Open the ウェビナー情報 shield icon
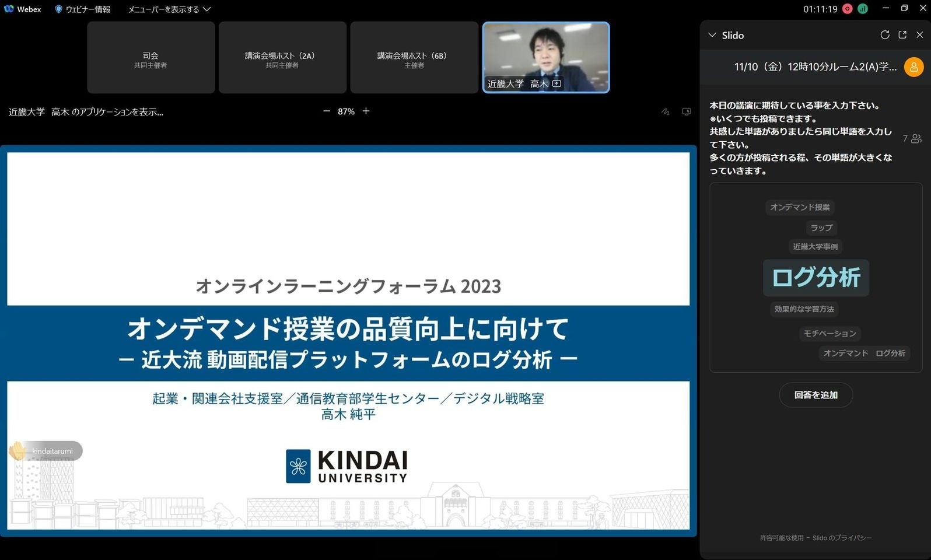Image resolution: width=931 pixels, height=560 pixels. coord(58,9)
